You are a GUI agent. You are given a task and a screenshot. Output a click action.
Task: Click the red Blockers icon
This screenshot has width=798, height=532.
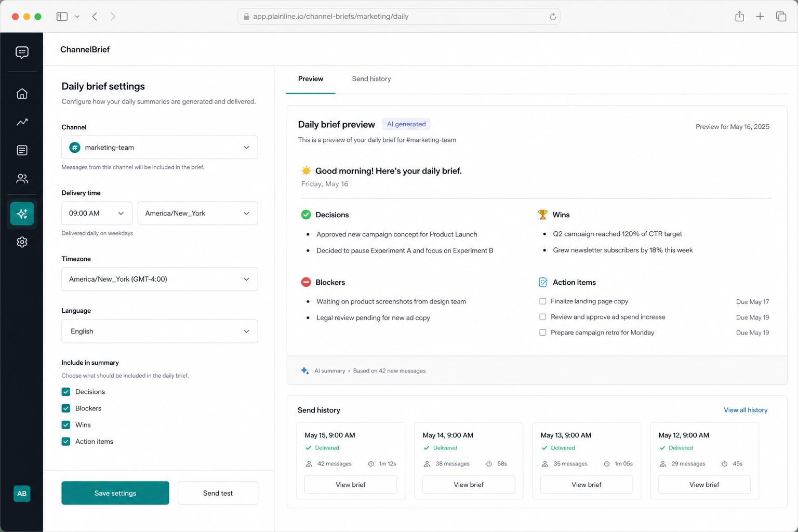306,282
